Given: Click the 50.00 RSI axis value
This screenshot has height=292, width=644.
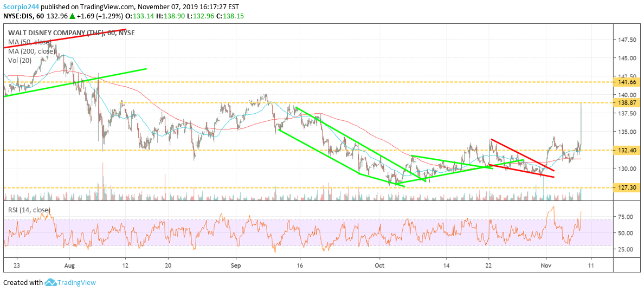Looking at the screenshot, I should coord(625,233).
